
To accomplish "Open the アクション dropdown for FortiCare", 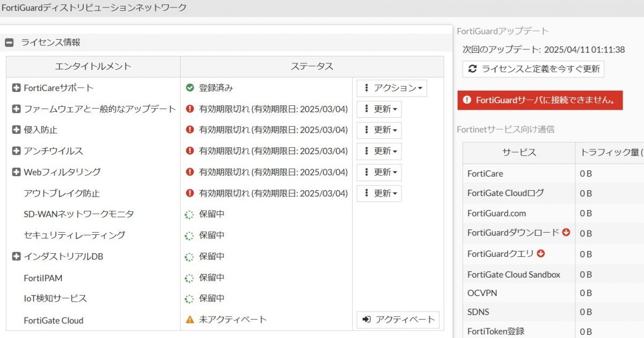I will pos(392,88).
